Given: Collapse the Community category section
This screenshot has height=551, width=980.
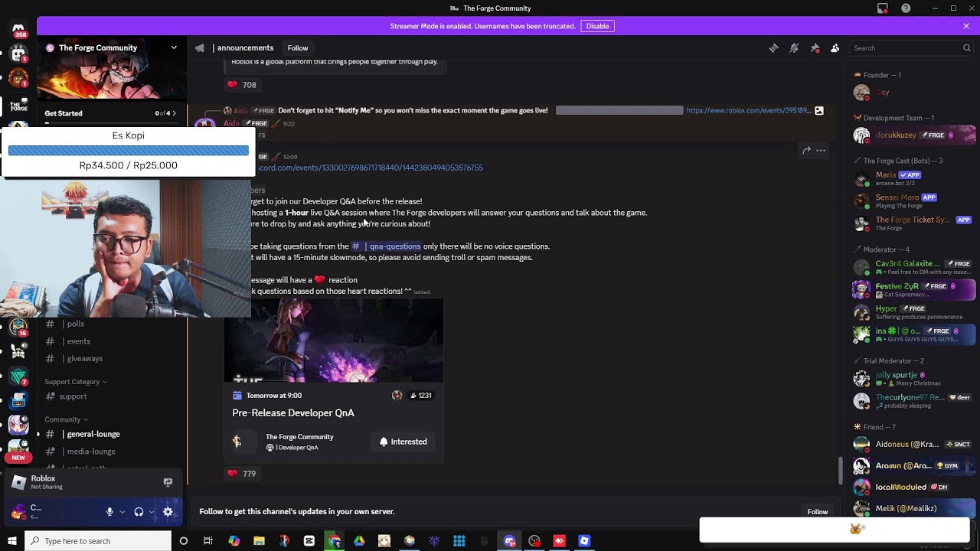Looking at the screenshot, I should [x=66, y=419].
